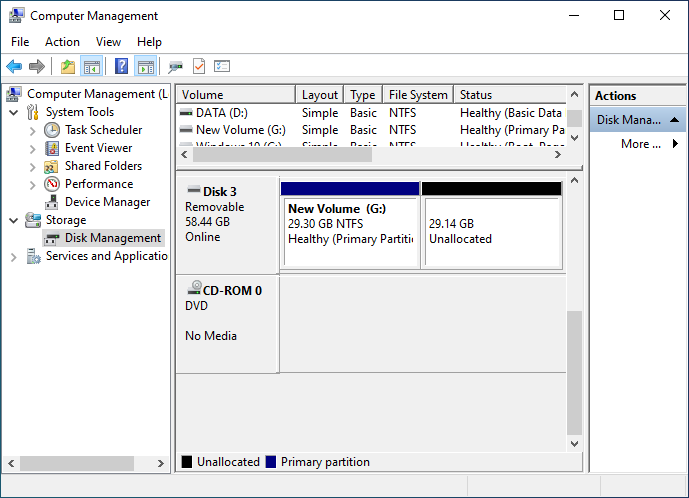Expand the Task Scheduler node

click(33, 131)
